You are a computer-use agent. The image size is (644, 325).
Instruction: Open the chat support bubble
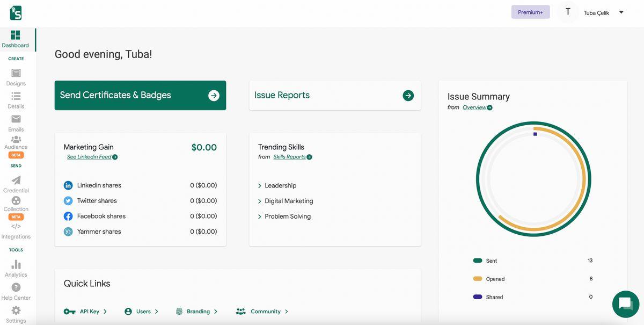625,304
